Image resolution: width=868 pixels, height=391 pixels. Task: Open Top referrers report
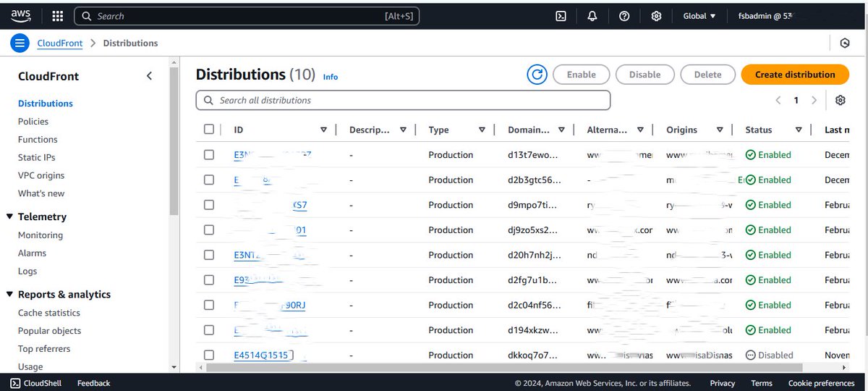[x=44, y=349]
